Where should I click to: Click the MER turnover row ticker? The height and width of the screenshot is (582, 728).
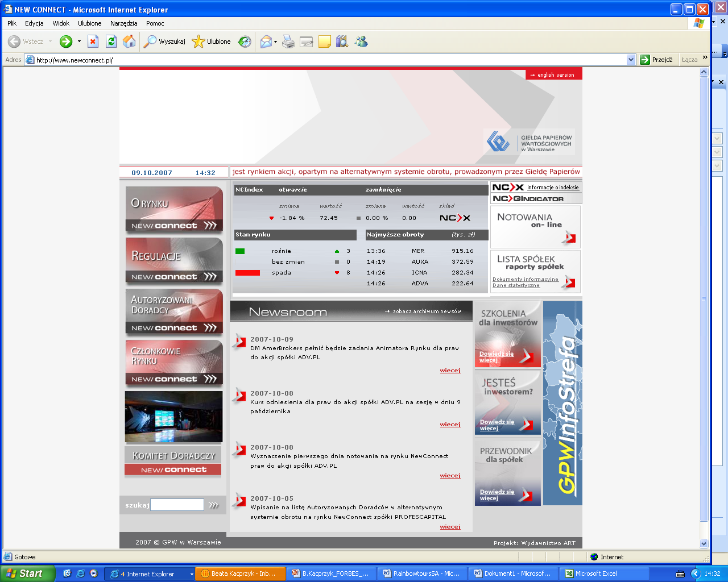pyautogui.click(x=418, y=251)
